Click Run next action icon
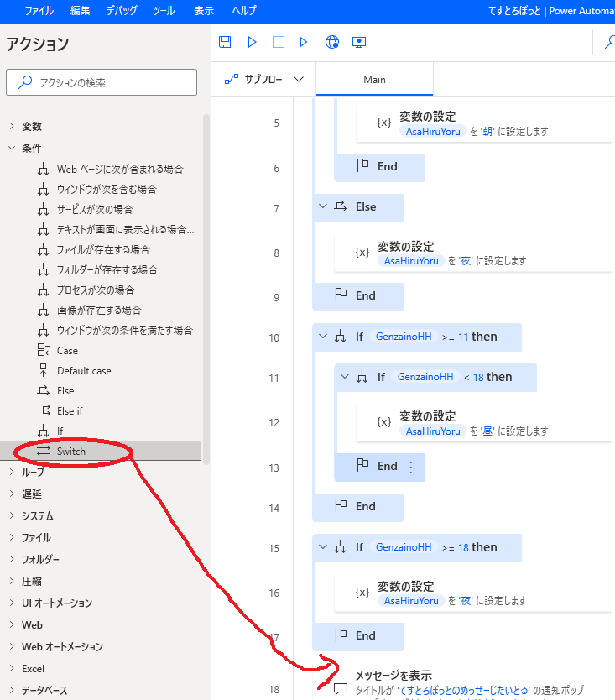Screen dimensions: 615x700 point(305,42)
